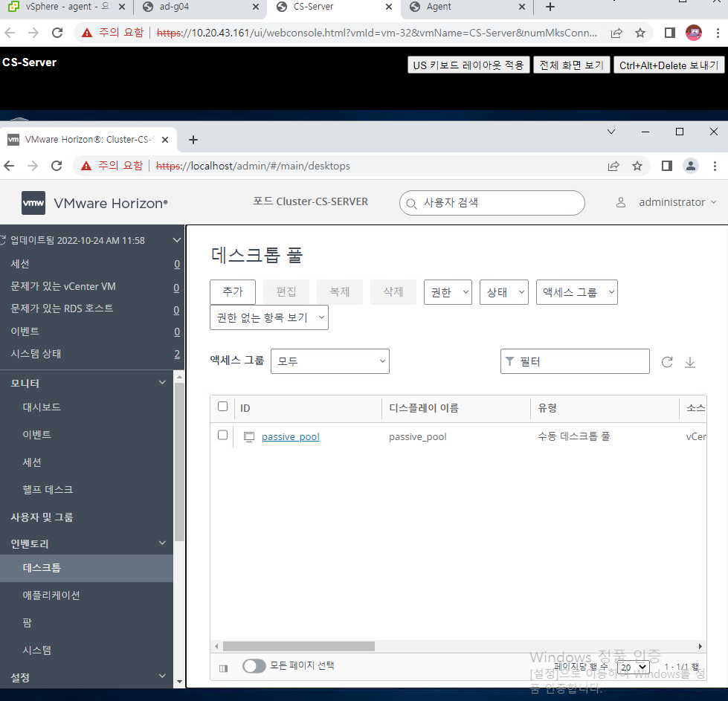Open inner browser guest profile icon
Image resolution: width=728 pixels, height=701 pixels.
[x=691, y=166]
